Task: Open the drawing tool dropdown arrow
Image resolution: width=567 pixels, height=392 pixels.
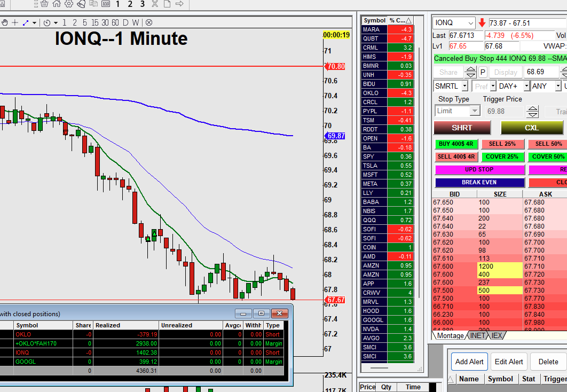Action: pos(34,23)
